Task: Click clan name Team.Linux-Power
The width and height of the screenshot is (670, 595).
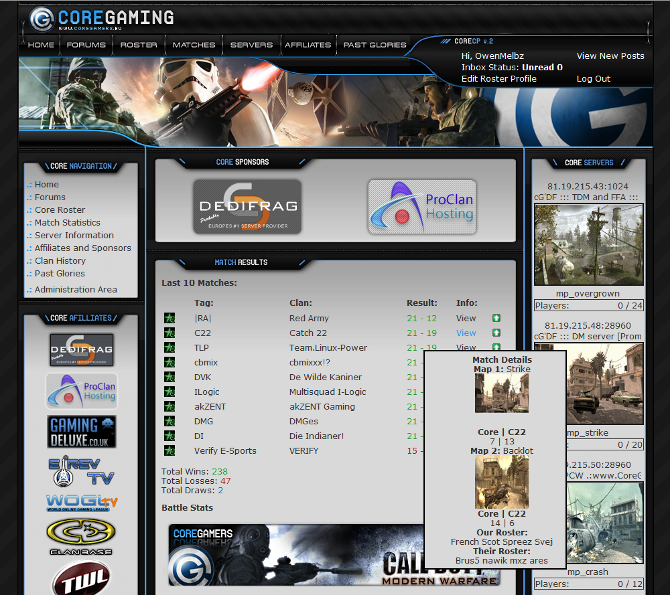Action: tap(328, 348)
